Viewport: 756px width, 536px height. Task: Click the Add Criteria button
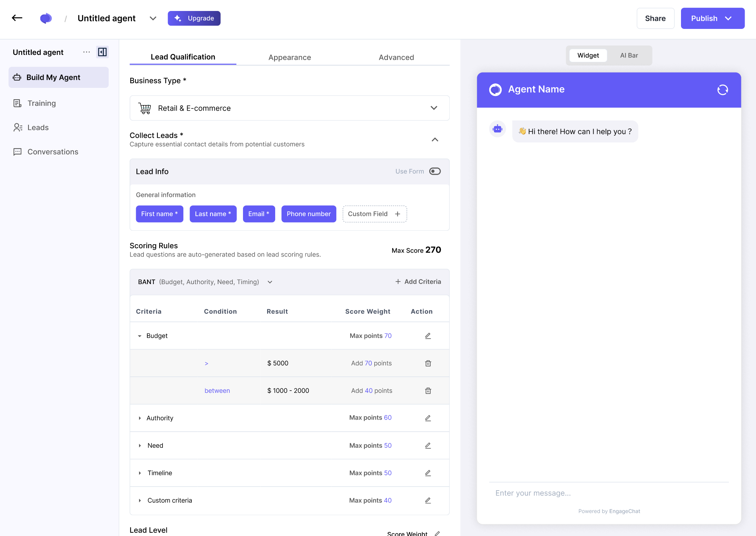click(418, 282)
